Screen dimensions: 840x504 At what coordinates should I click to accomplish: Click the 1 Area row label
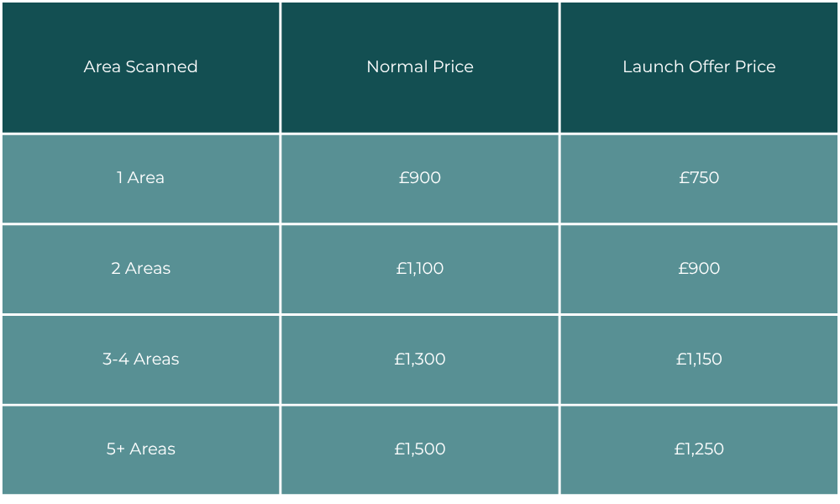140,178
